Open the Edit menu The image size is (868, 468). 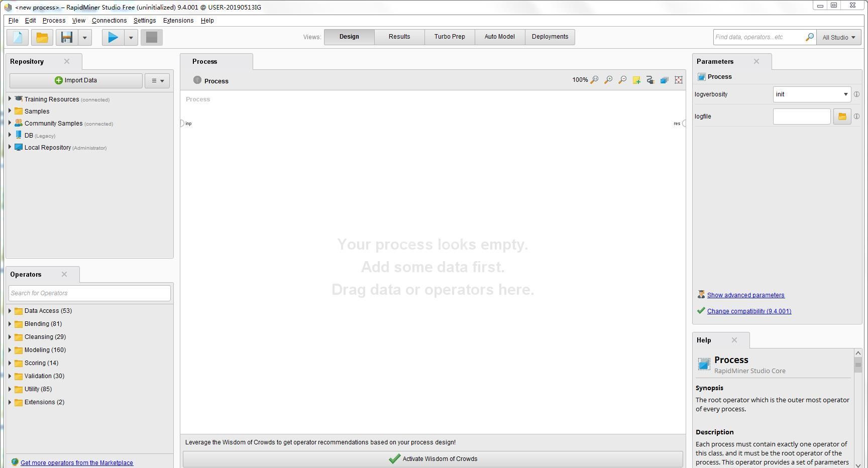pyautogui.click(x=30, y=21)
